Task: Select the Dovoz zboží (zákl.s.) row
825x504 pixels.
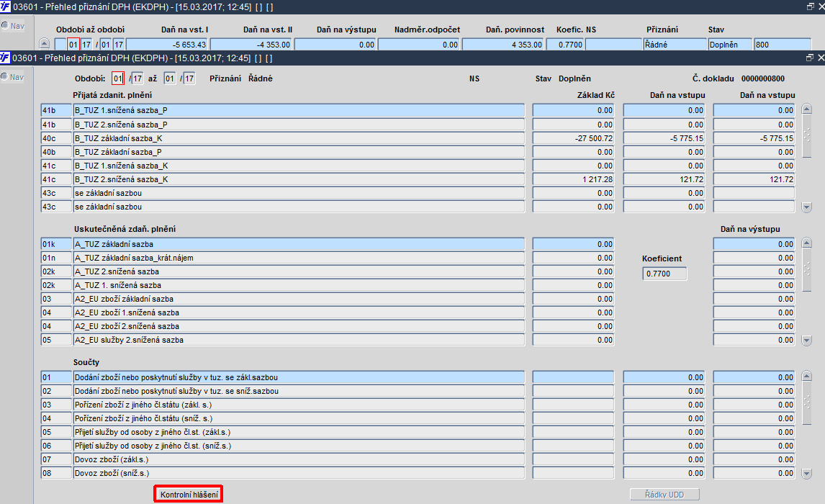Action: 299,459
